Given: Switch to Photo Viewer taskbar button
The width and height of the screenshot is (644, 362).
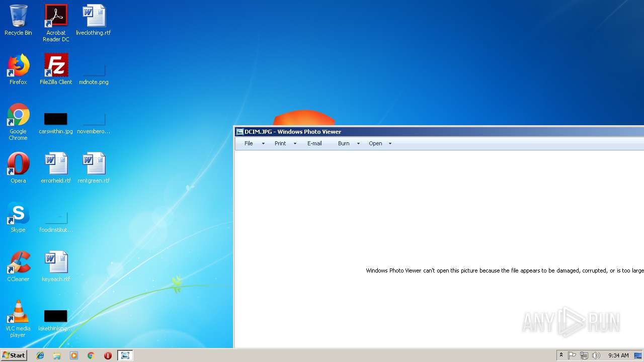Looking at the screenshot, I should [x=125, y=355].
